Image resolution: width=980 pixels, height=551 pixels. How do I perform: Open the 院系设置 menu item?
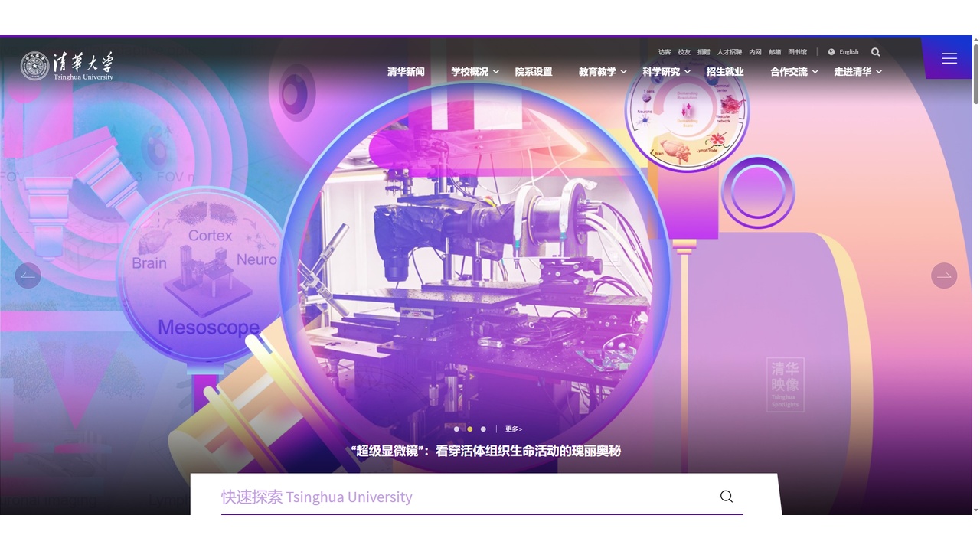[533, 71]
